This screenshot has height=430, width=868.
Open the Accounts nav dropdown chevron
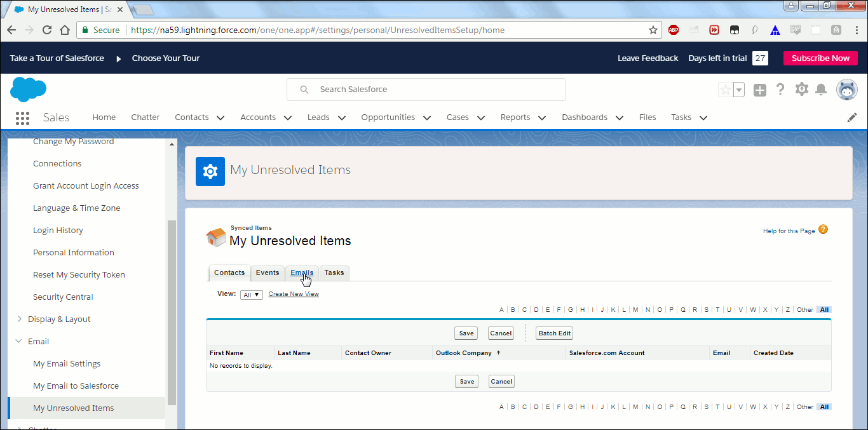click(x=287, y=118)
